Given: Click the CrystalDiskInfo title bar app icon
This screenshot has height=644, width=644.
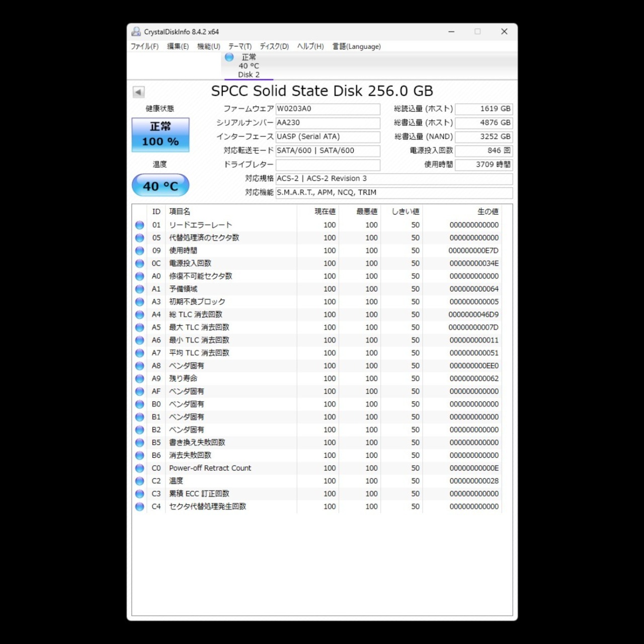Looking at the screenshot, I should tap(136, 32).
